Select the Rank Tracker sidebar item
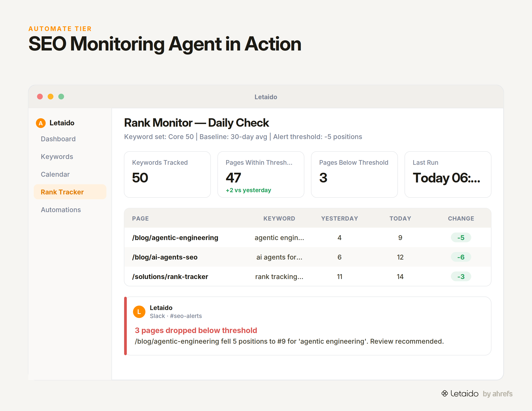 point(70,192)
